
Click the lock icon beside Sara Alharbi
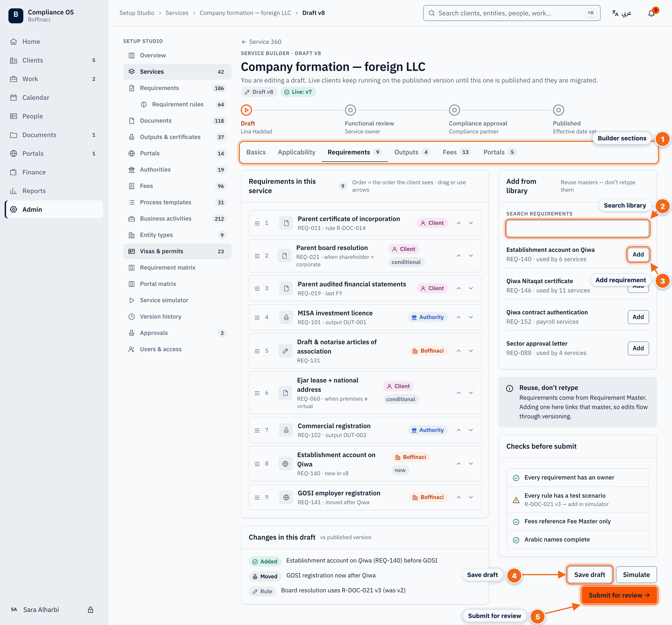[x=90, y=609]
